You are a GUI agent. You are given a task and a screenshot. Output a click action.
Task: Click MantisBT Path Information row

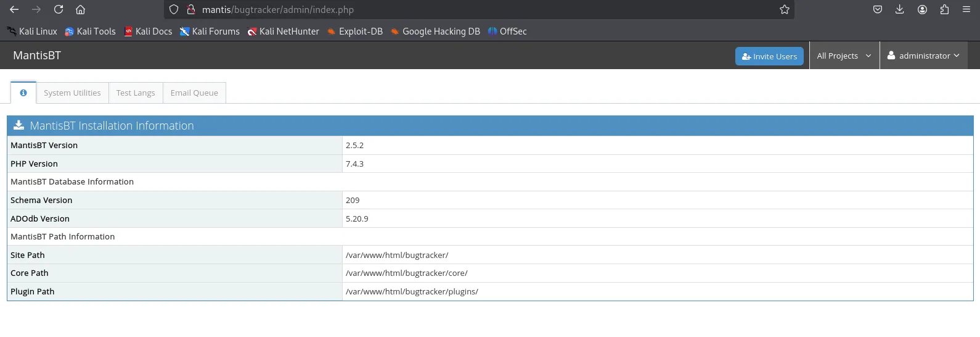[x=490, y=237]
